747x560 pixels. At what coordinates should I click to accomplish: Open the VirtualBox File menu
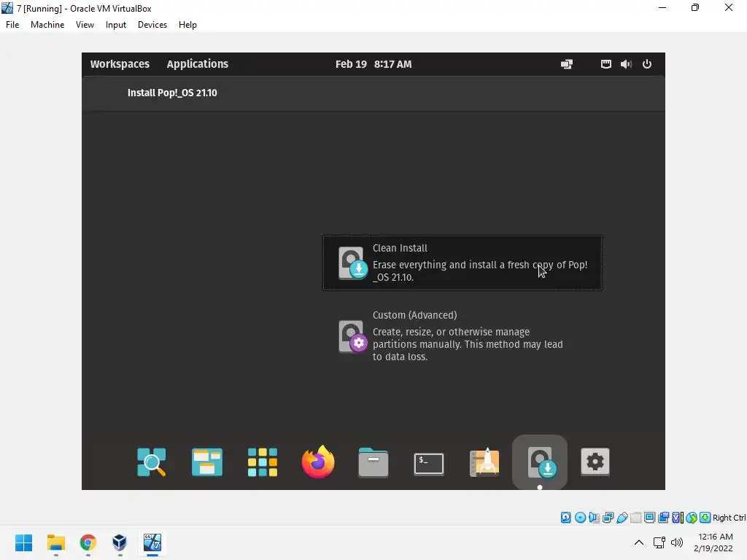point(12,25)
